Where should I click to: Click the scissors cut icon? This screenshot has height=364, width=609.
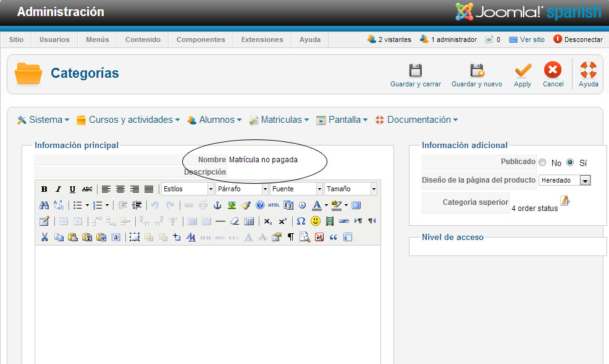(x=44, y=237)
